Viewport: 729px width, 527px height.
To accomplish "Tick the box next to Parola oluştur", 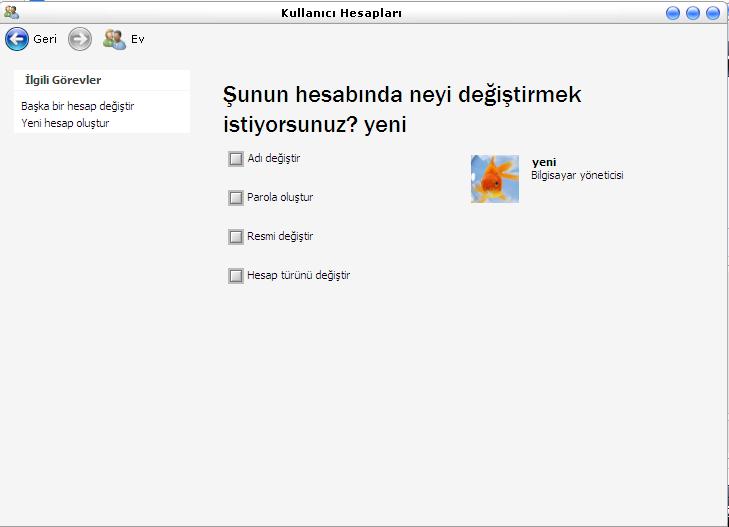I will click(x=236, y=198).
